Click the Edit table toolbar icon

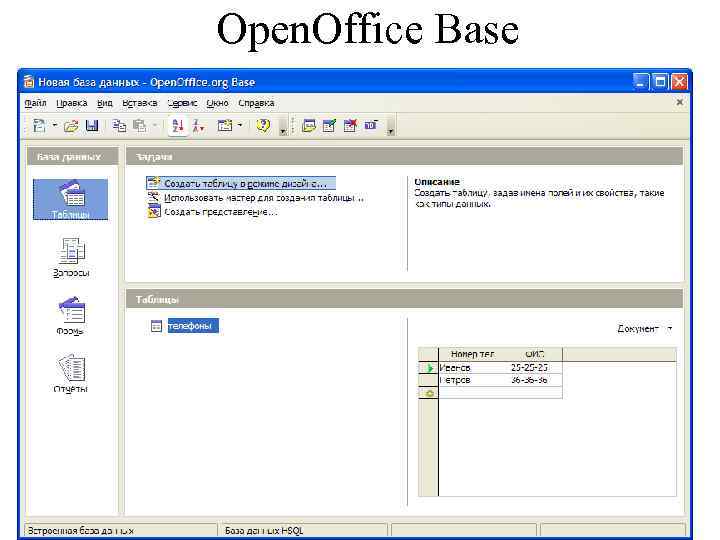click(x=329, y=125)
